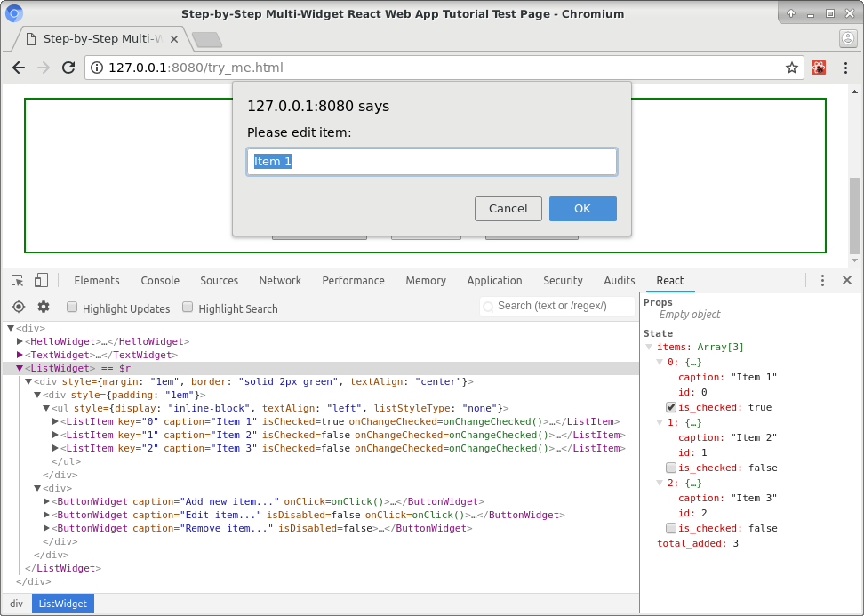Click the React select-component target icon
The height and width of the screenshot is (616, 864).
point(19,307)
